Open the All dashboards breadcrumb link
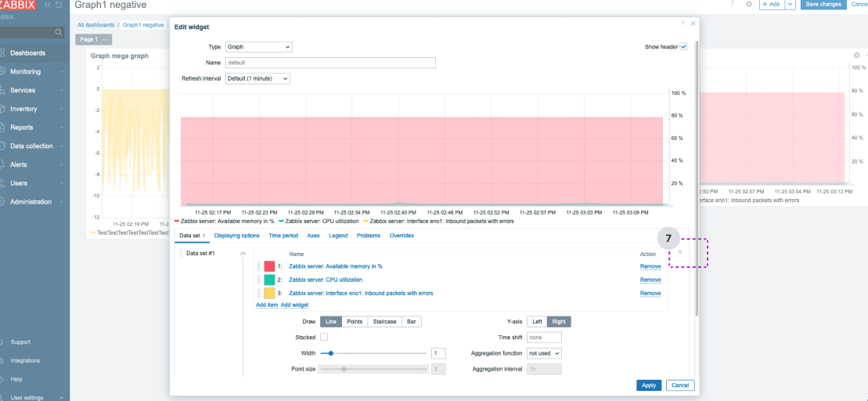This screenshot has height=401, width=868. [x=95, y=25]
